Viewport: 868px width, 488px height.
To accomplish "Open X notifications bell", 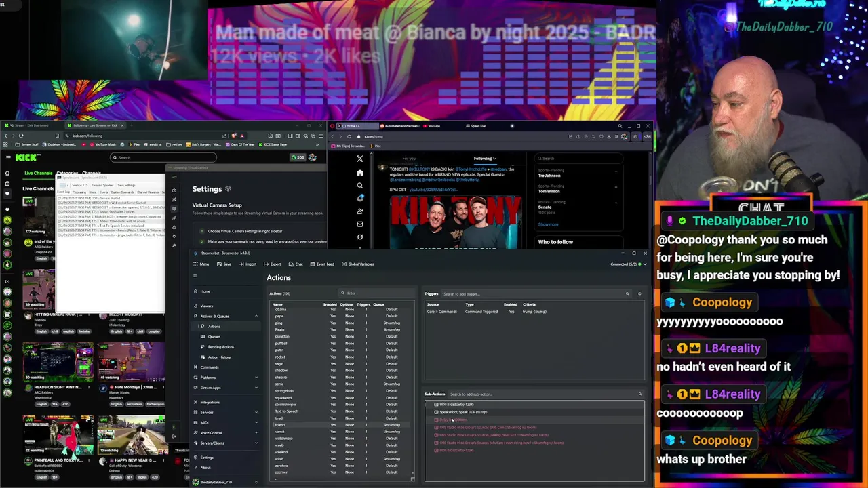I will pos(360,198).
